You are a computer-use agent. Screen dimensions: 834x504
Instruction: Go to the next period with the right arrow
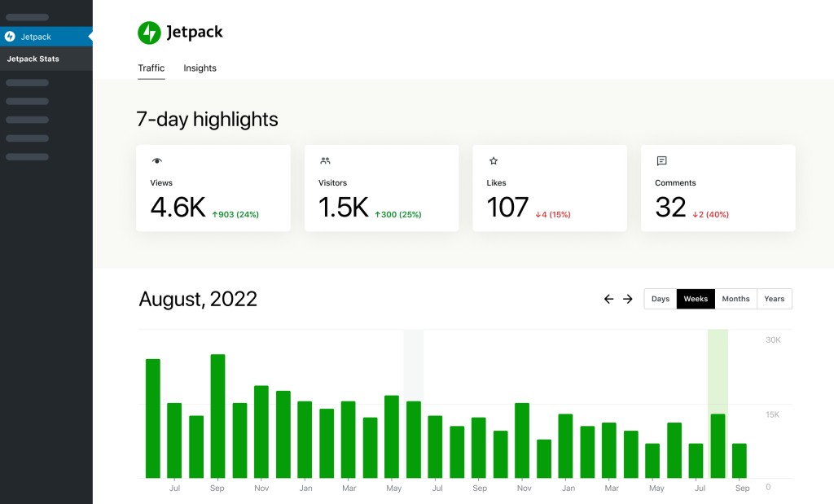[x=628, y=299]
